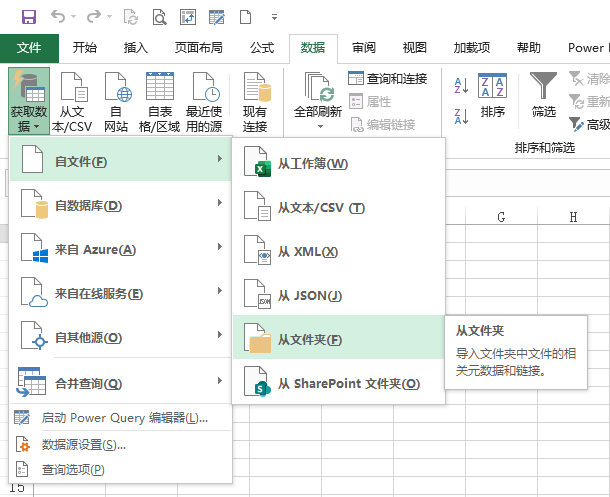Click the 自表格/区域 ribbon icon

[160, 102]
